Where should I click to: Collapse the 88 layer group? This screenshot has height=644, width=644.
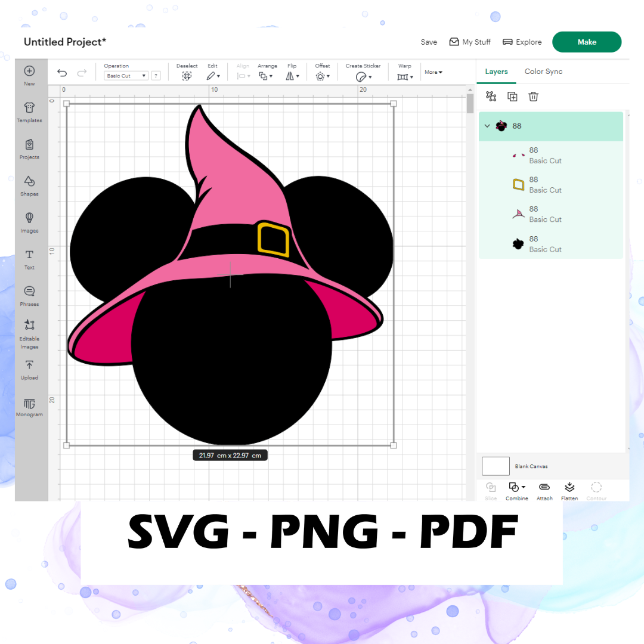pos(487,126)
